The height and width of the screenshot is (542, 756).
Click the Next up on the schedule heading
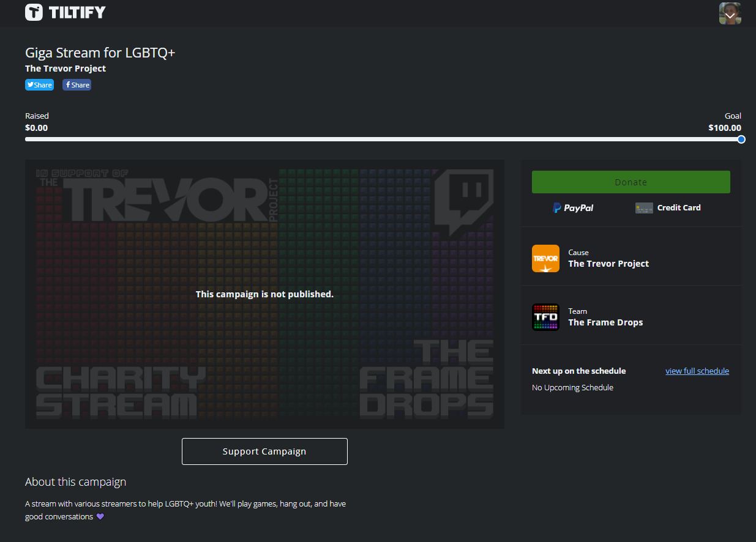pyautogui.click(x=578, y=371)
